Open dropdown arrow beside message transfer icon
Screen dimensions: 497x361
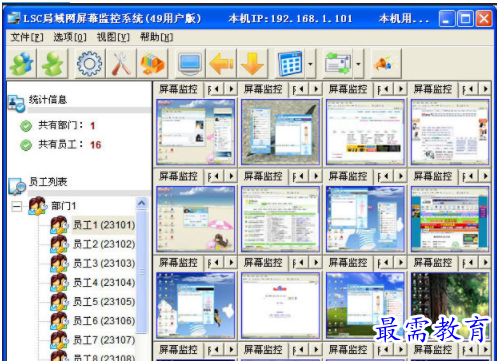tap(358, 63)
